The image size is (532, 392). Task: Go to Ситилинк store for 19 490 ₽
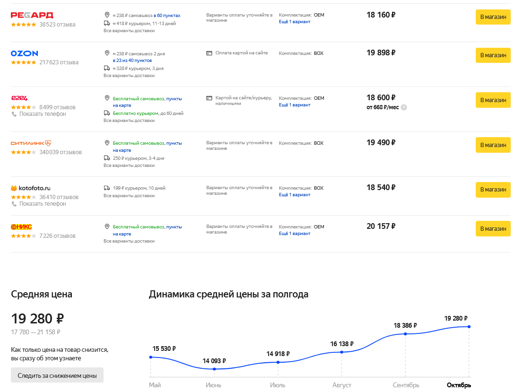tap(493, 145)
